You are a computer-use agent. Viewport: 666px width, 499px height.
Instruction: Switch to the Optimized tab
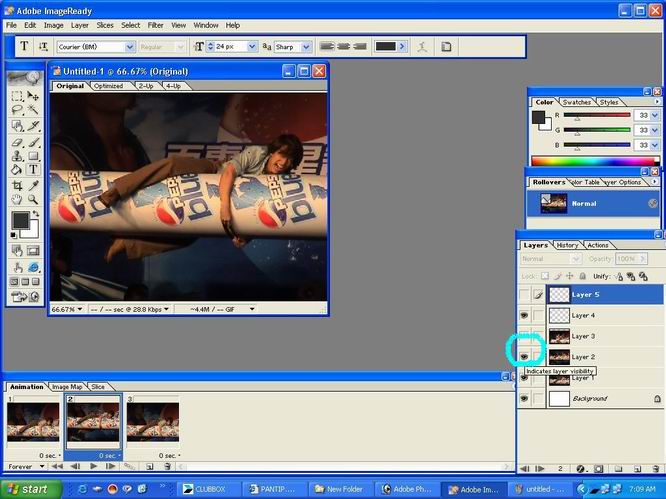pos(108,86)
